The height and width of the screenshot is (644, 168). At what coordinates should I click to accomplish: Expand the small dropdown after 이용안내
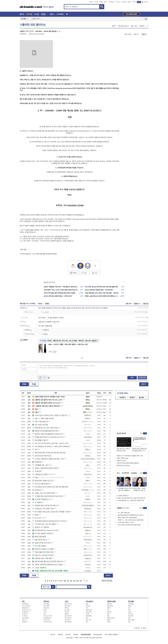(x=147, y=26)
